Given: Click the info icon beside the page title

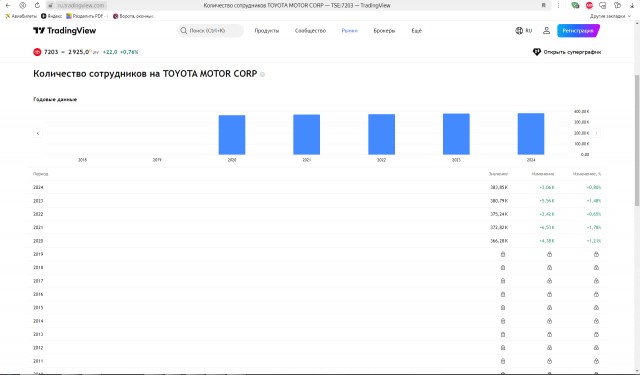Looking at the screenshot, I should [262, 74].
